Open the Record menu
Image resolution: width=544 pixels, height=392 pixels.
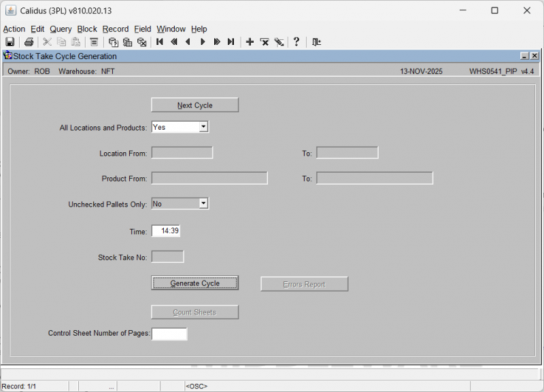(116, 29)
